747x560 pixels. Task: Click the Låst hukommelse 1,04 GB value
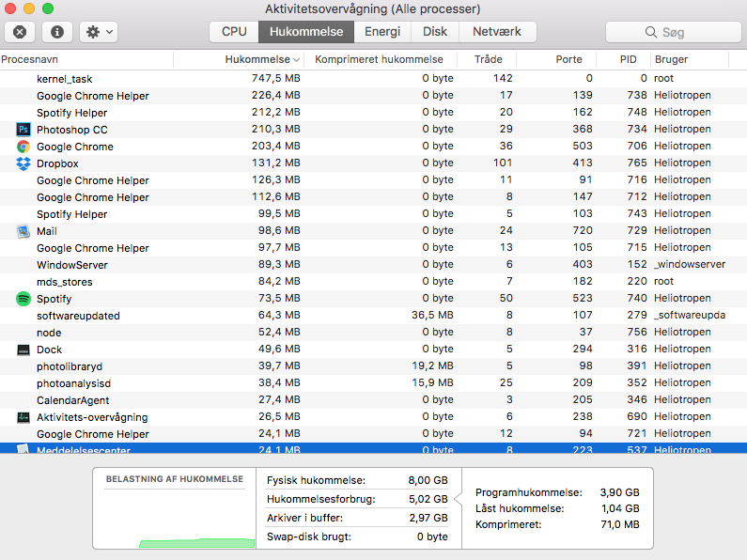click(x=620, y=508)
